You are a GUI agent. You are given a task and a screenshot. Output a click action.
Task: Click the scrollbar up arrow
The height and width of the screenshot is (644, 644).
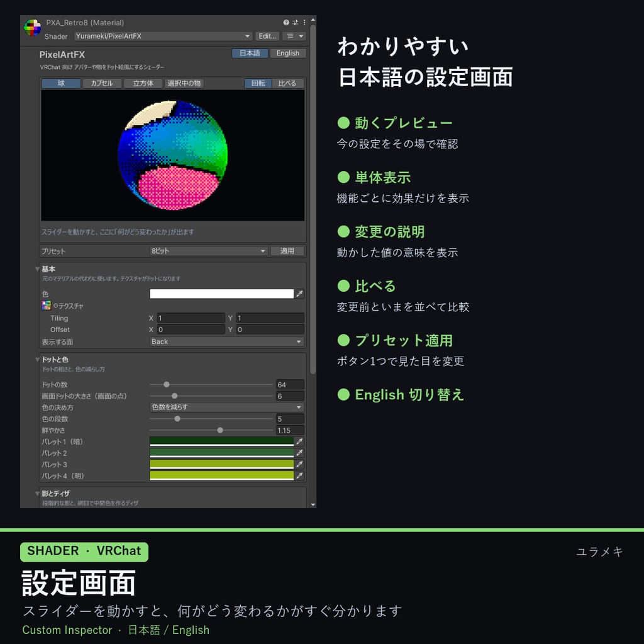313,19
